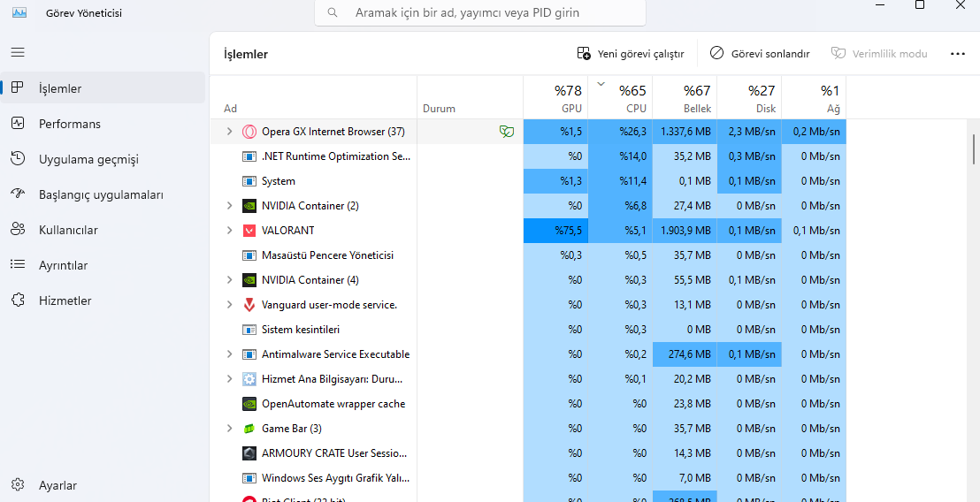Click the System process icon
The image size is (980, 502).
click(x=249, y=181)
